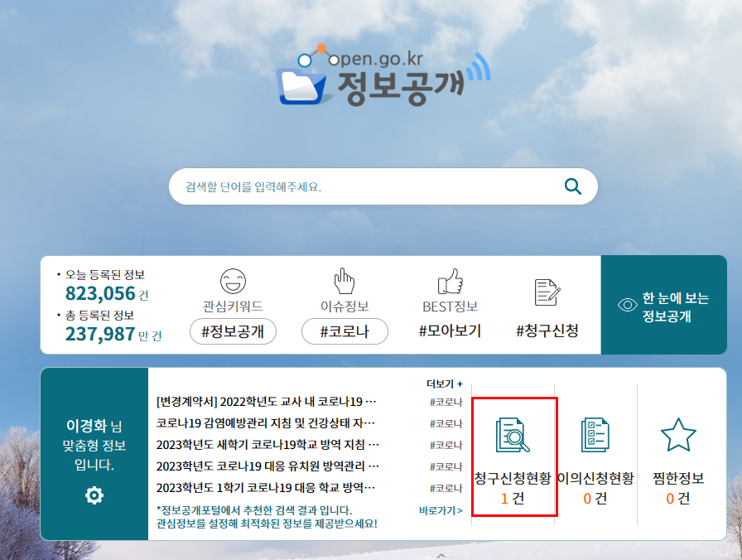Screen dimensions: 742x560
Task: Click the 823,056 건 today's registered count
Action: pos(107,293)
